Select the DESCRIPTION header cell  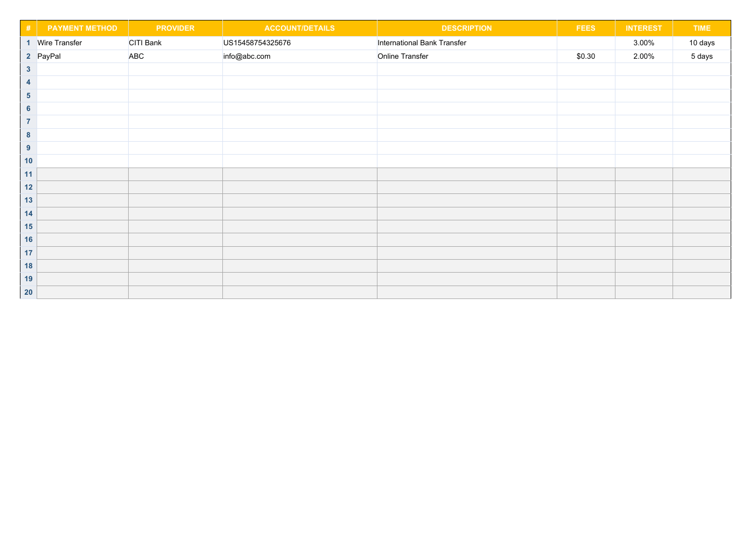coord(467,28)
